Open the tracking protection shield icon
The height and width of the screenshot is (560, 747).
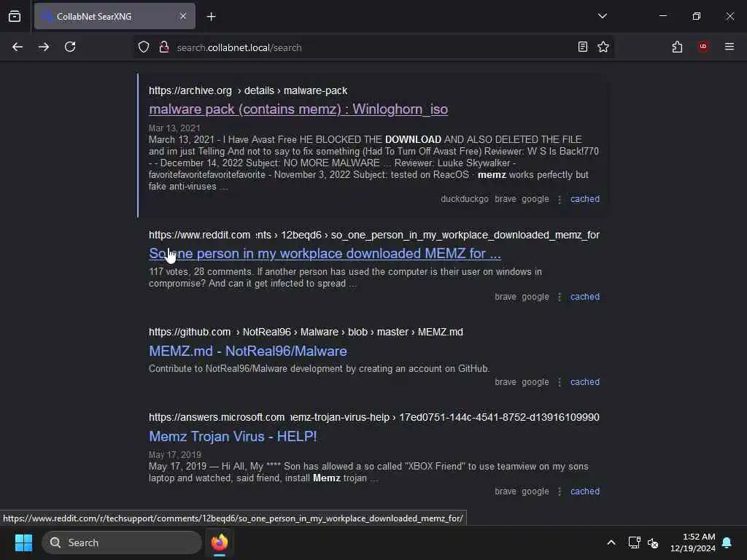click(x=144, y=47)
